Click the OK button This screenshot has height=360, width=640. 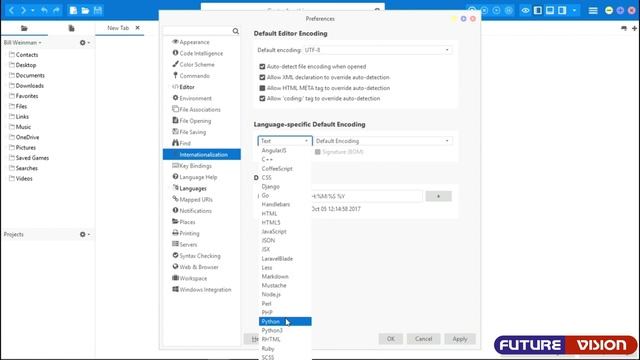click(x=391, y=339)
